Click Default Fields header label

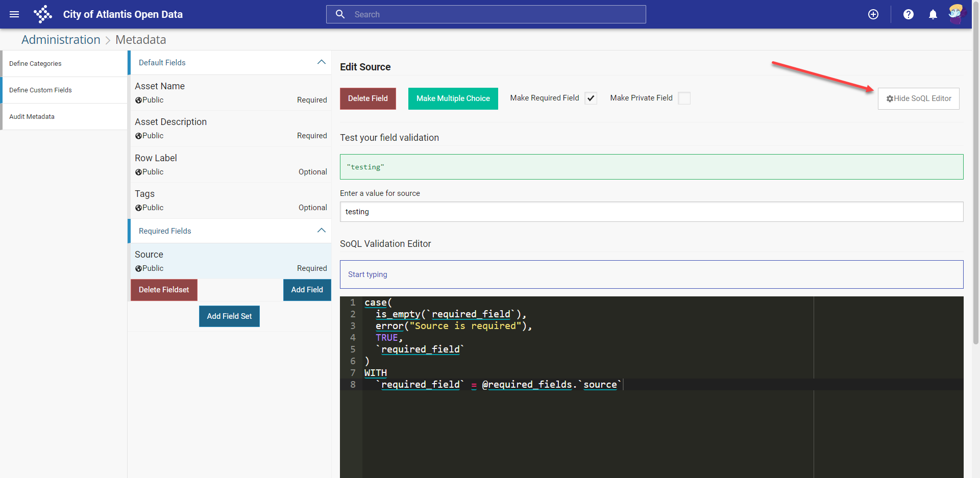[x=162, y=63]
